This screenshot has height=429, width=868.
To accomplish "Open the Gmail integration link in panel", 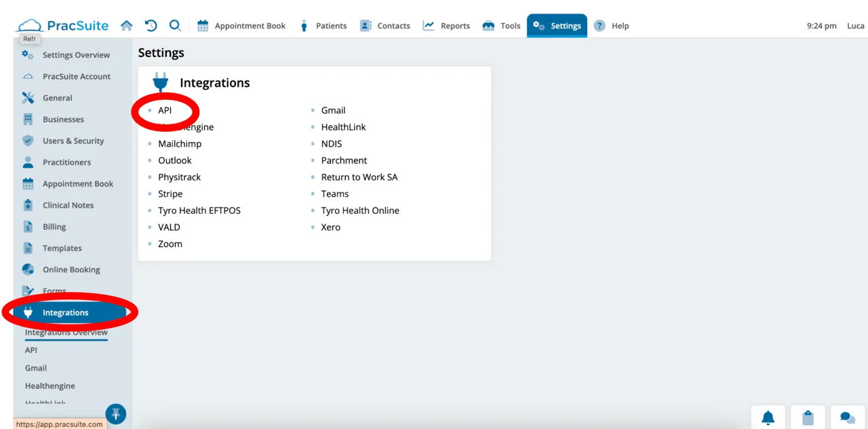I will pyautogui.click(x=334, y=110).
